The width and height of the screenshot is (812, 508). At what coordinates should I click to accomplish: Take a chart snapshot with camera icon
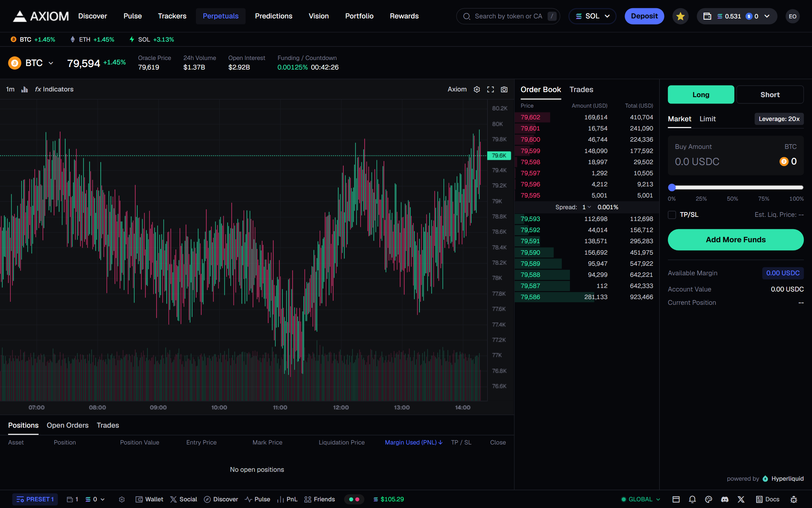pos(504,89)
